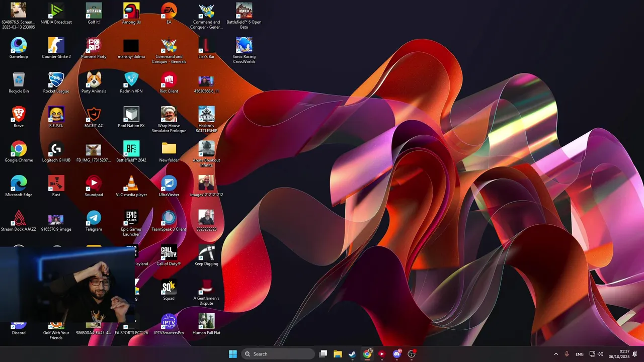Viewport: 644px width, 362px height.
Task: Click the taskbar Search box
Action: coord(278,354)
